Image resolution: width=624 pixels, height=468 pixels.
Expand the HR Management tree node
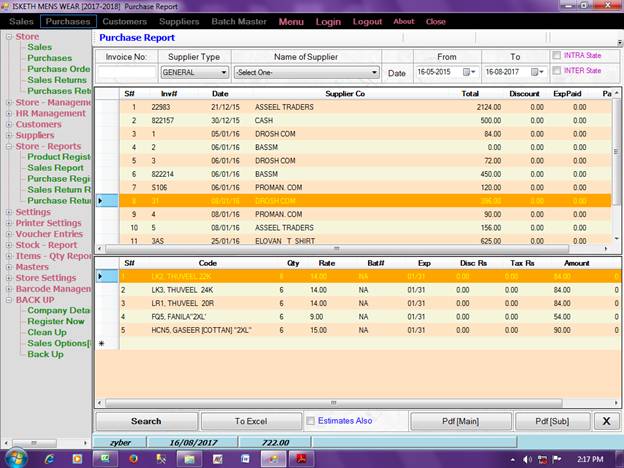click(x=9, y=114)
